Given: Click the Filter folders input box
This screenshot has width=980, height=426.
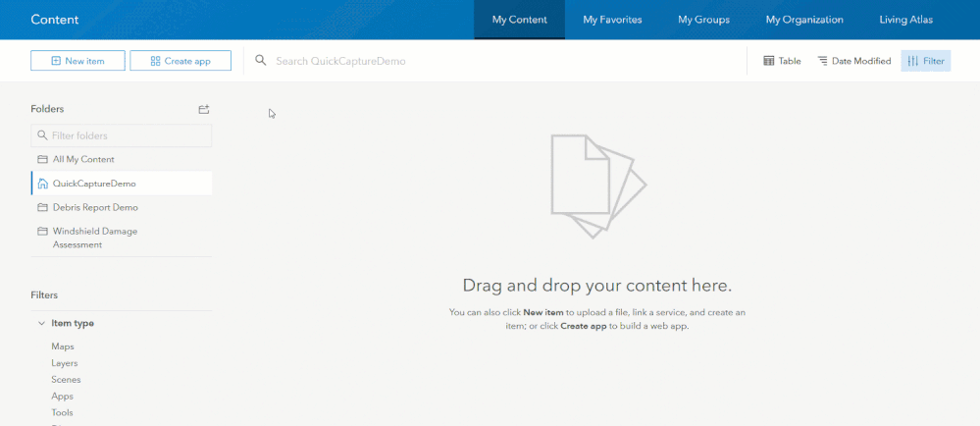Looking at the screenshot, I should 122,135.
